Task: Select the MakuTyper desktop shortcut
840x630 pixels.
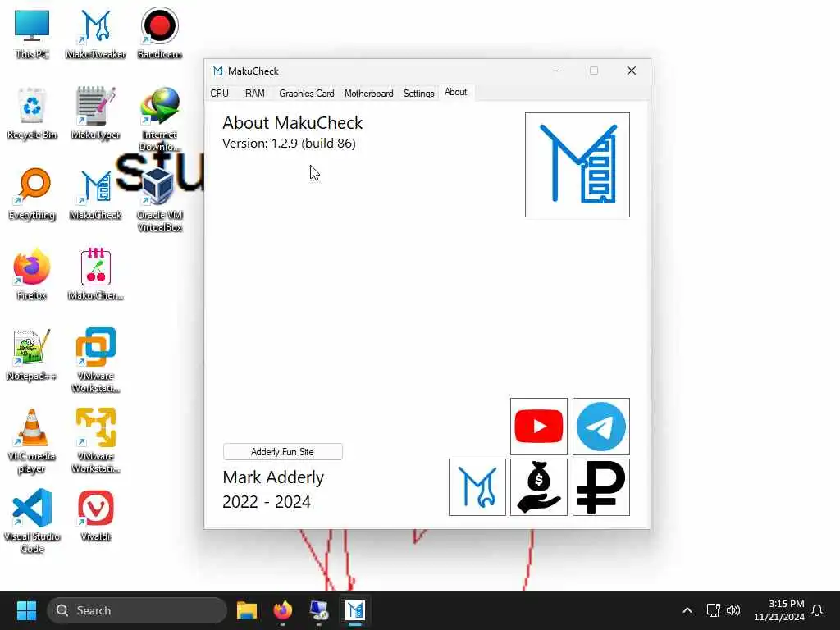Action: click(x=96, y=113)
